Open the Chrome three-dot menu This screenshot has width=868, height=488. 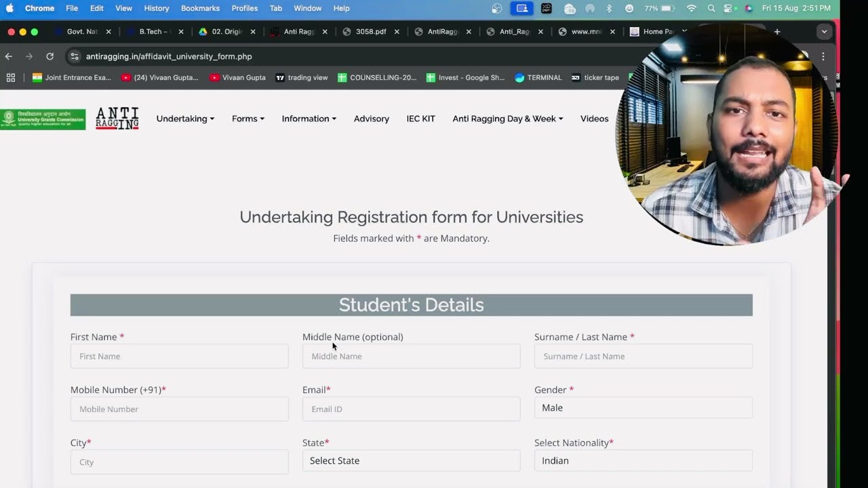(823, 56)
